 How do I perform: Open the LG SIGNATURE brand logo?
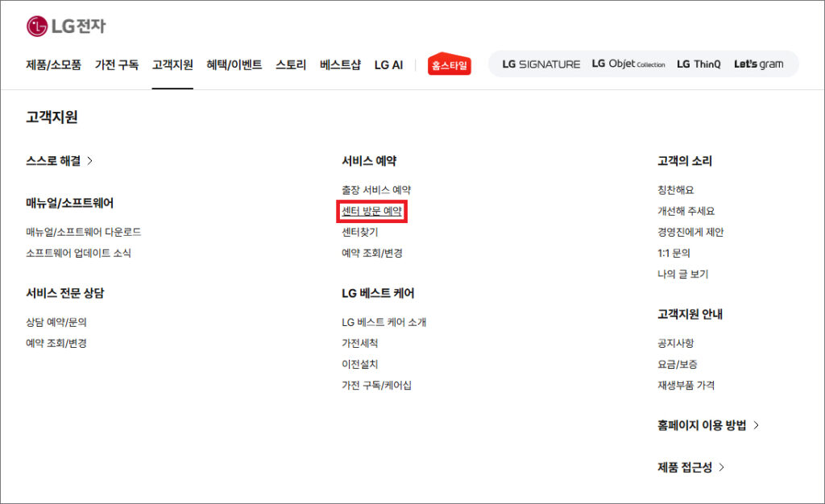click(541, 64)
